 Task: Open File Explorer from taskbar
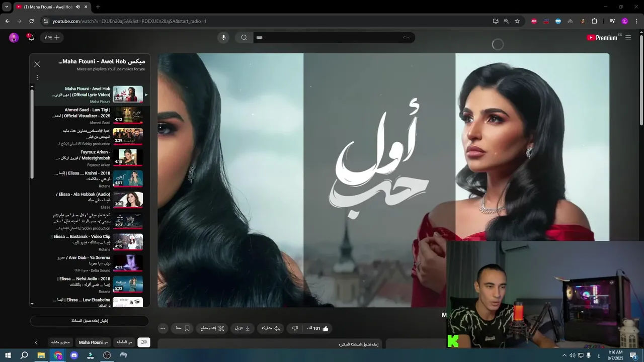41,355
